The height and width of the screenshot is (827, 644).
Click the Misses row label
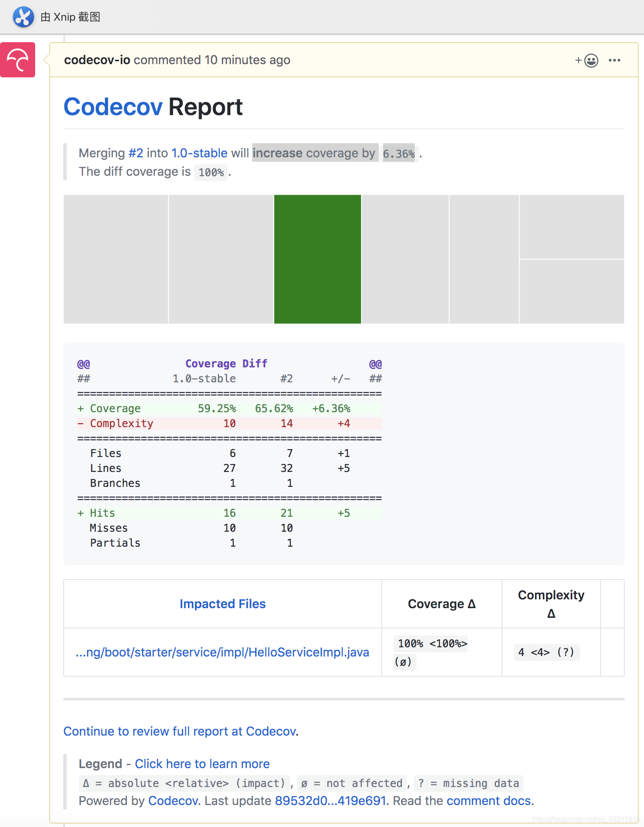109,528
